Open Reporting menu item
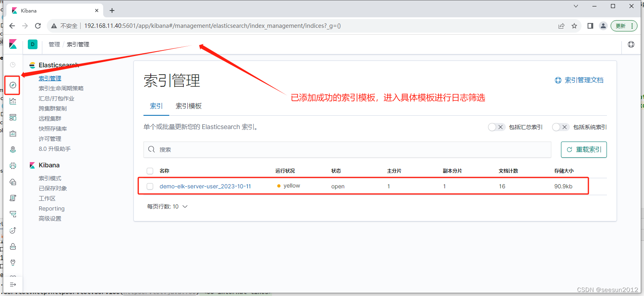 tap(52, 208)
